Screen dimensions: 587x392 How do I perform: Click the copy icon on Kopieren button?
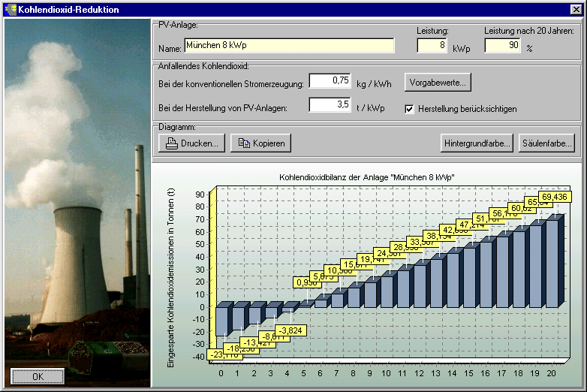pyautogui.click(x=244, y=143)
